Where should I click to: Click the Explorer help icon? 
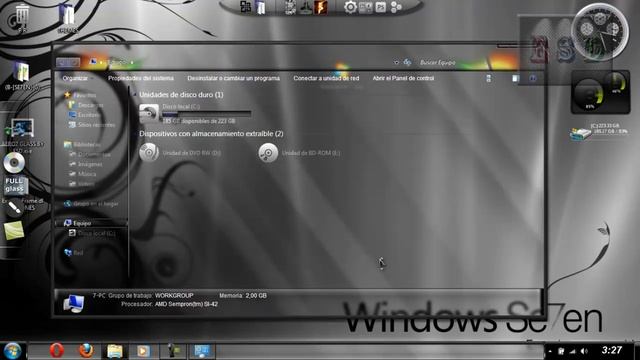click(533, 78)
